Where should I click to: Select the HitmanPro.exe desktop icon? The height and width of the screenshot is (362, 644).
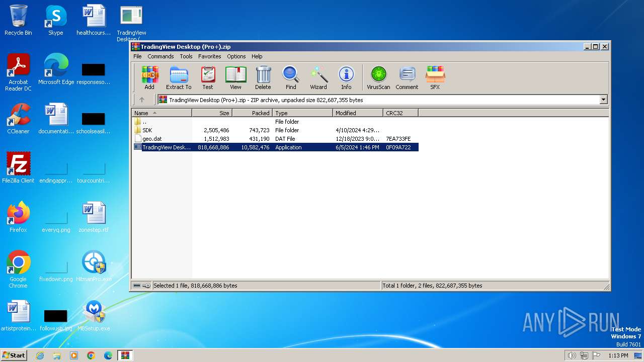[94, 266]
